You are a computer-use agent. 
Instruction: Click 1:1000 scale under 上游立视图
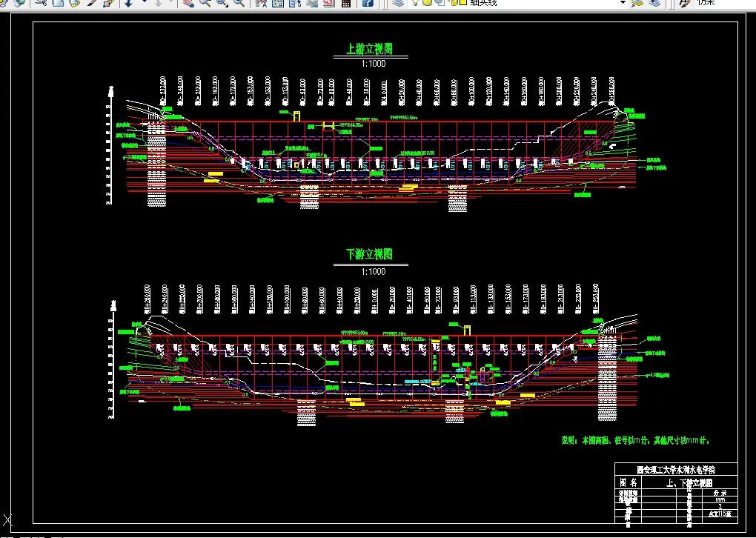pos(374,64)
